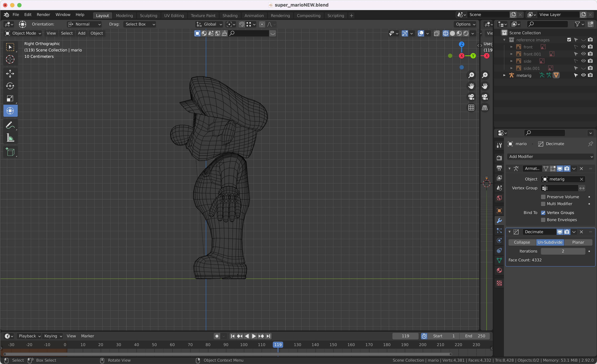Toggle X-Ray display in viewport
The width and height of the screenshot is (597, 364).
(437, 33)
